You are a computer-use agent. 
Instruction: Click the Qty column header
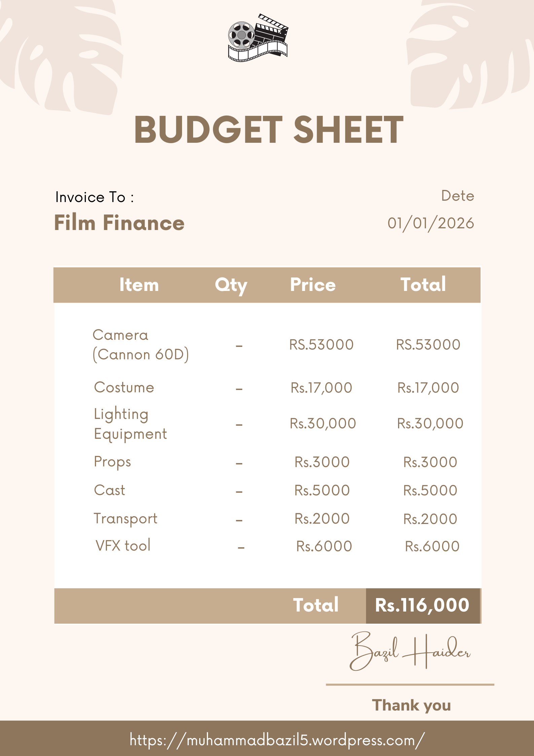click(x=231, y=285)
